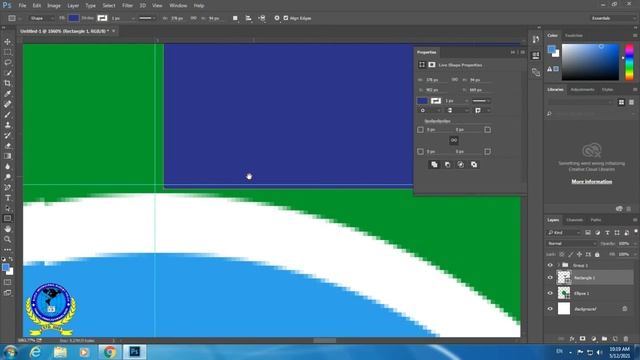Click the intersect shape areas icon in Properties
Screen dimensions: 640x360
click(x=460, y=164)
